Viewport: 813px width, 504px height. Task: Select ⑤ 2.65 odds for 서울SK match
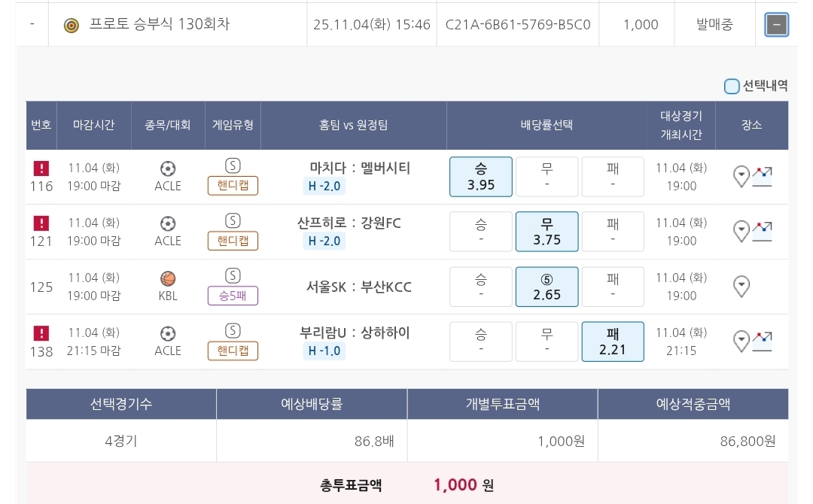pos(547,287)
